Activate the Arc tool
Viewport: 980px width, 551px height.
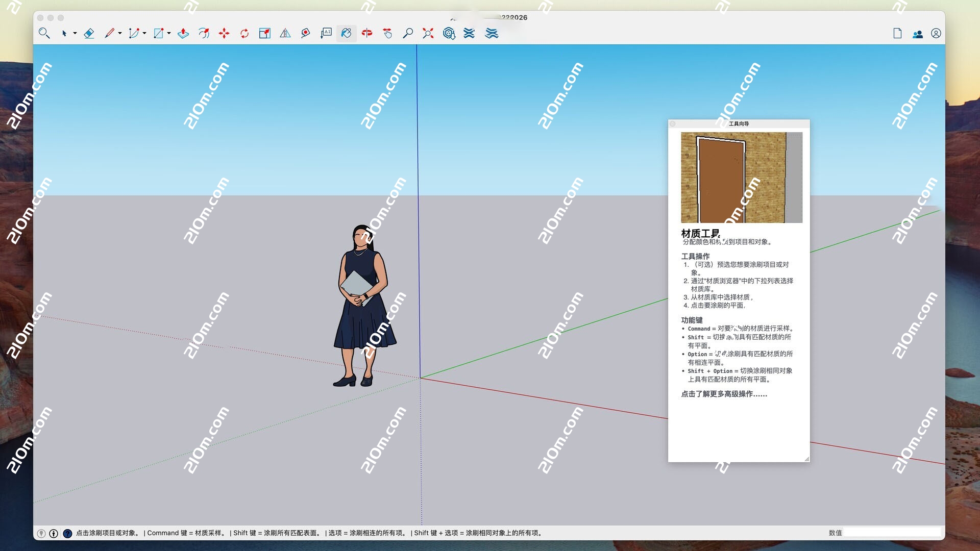134,34
